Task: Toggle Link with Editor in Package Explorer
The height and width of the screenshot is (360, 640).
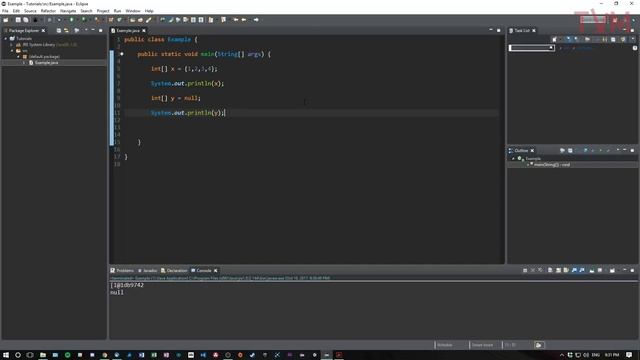Action: pos(67,31)
